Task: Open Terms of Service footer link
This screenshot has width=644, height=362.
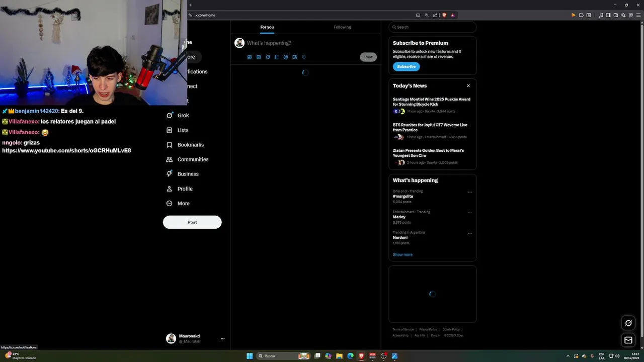Action: pyautogui.click(x=403, y=329)
